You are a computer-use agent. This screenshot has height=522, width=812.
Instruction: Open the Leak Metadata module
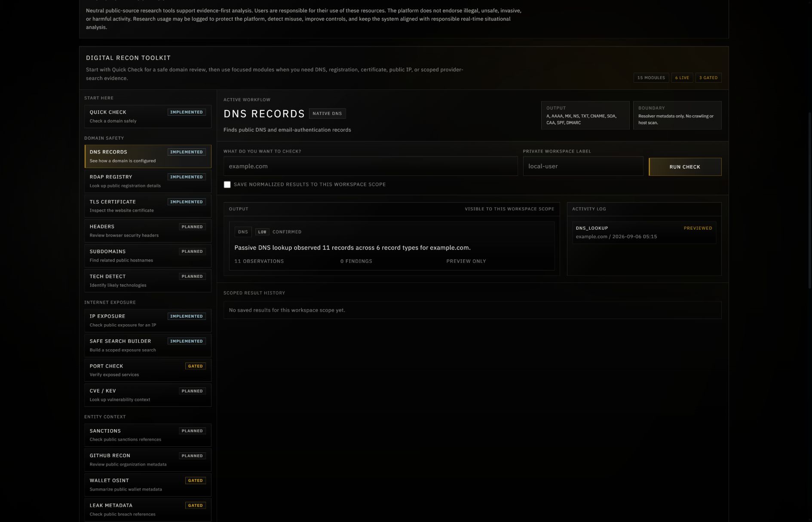click(x=147, y=510)
